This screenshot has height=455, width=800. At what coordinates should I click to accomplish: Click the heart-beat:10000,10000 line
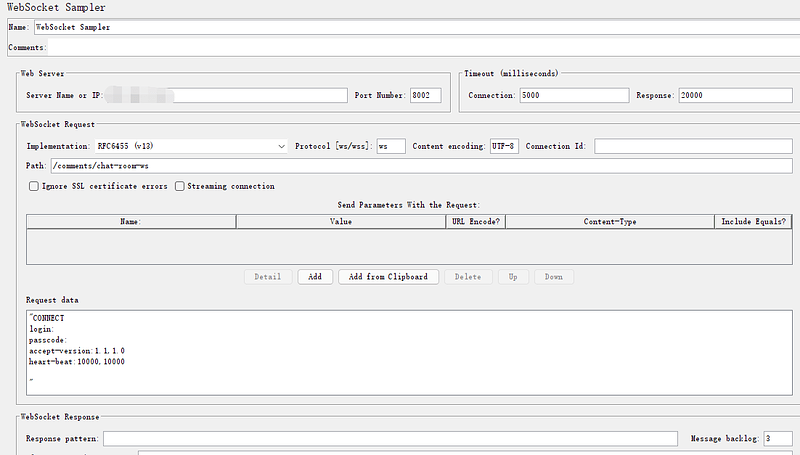coord(77,362)
